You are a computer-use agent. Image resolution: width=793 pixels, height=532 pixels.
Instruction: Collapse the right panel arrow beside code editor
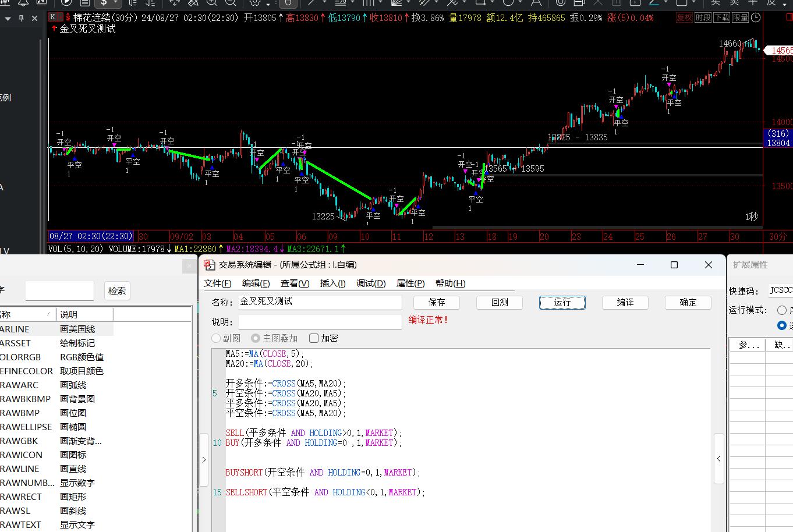719,459
